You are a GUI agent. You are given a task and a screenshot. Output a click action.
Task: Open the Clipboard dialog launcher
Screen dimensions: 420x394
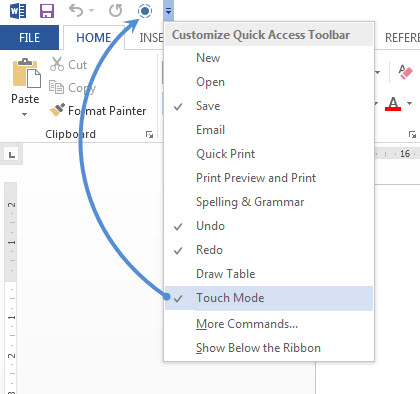click(x=149, y=134)
